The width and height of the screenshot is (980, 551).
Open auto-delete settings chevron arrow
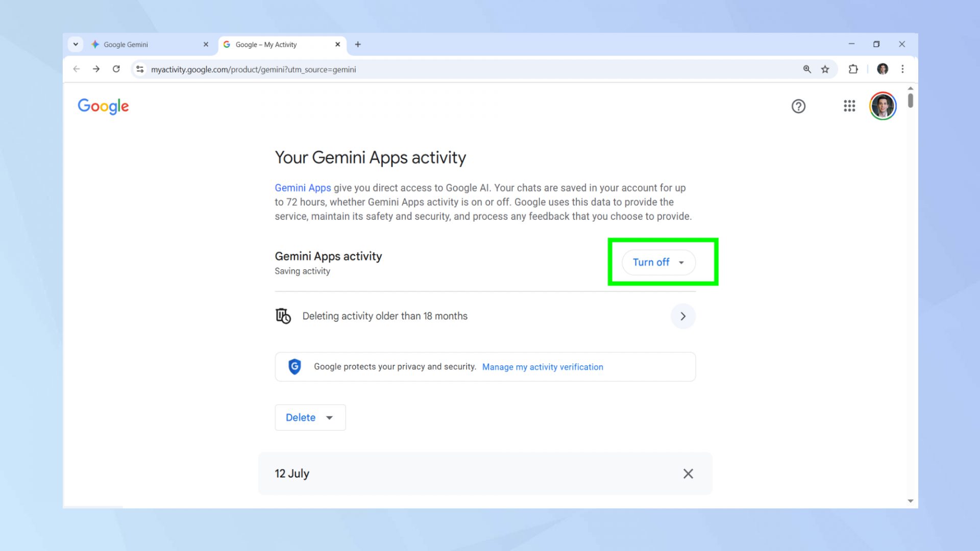point(683,316)
